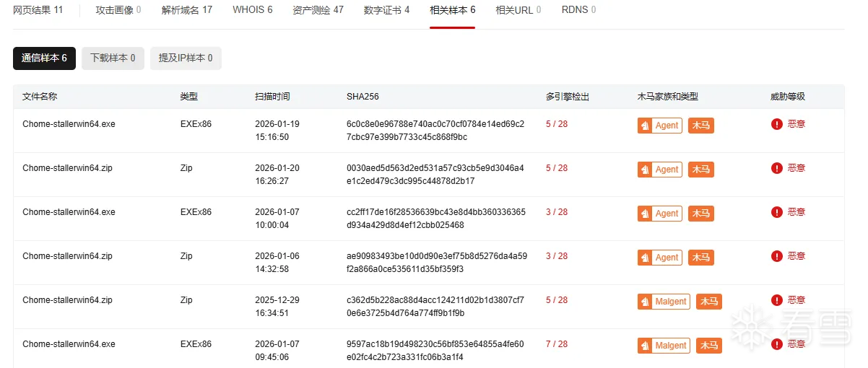Click Chome-stallerwin64.zip scanned 2026-01-06
The image size is (868, 368).
tap(67, 256)
